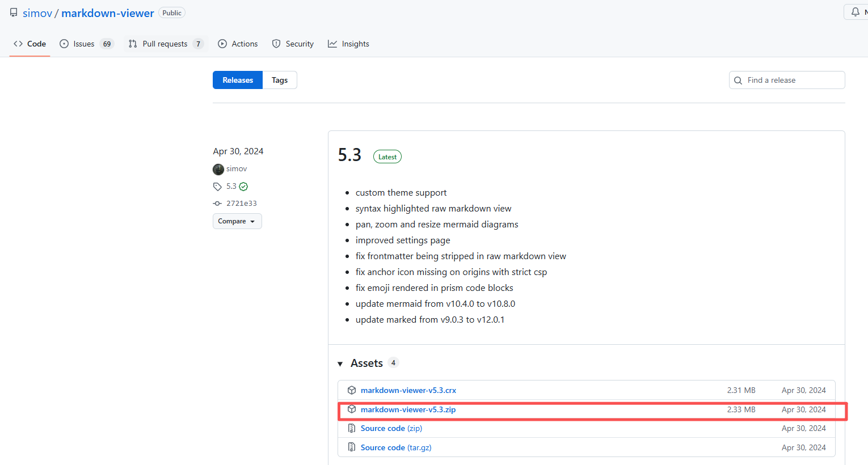Select the Releases button
Image resolution: width=868 pixels, height=465 pixels.
238,80
